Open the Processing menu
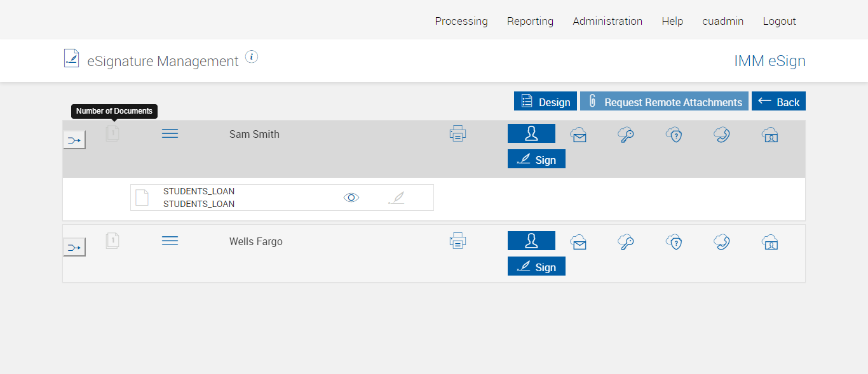Image resolution: width=868 pixels, height=374 pixels. point(461,21)
